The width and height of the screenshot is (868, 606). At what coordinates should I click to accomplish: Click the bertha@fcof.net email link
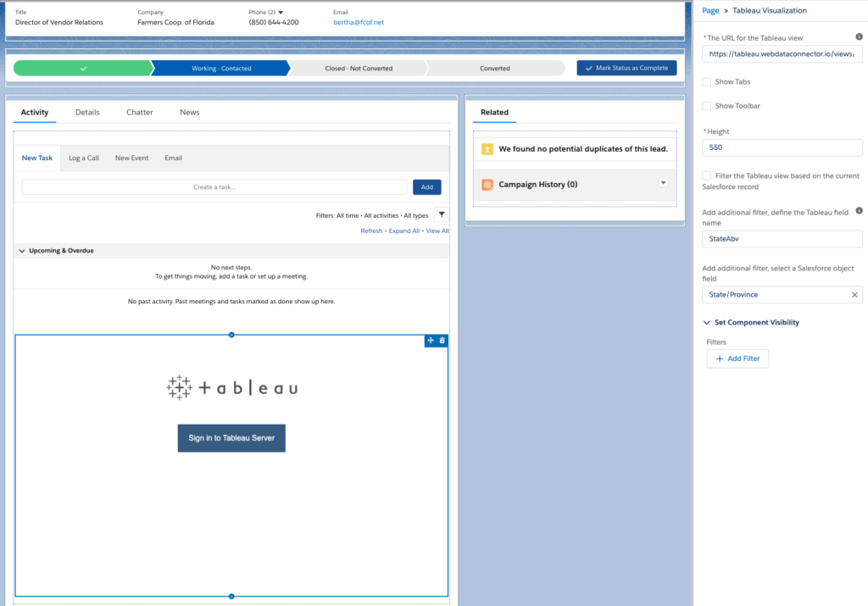click(x=359, y=23)
